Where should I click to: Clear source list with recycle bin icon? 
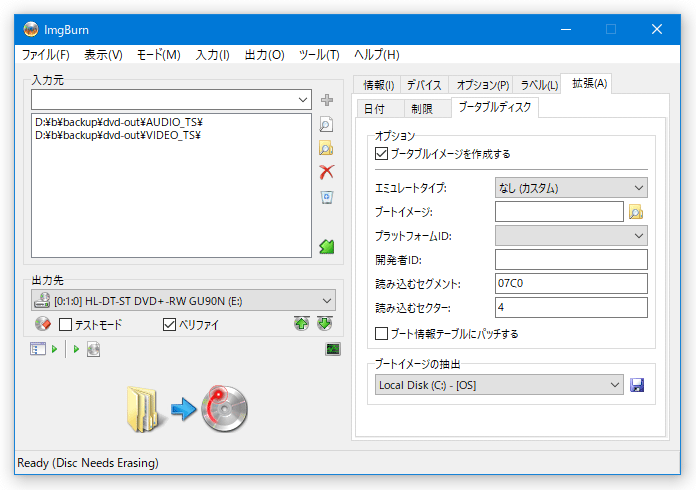click(327, 197)
